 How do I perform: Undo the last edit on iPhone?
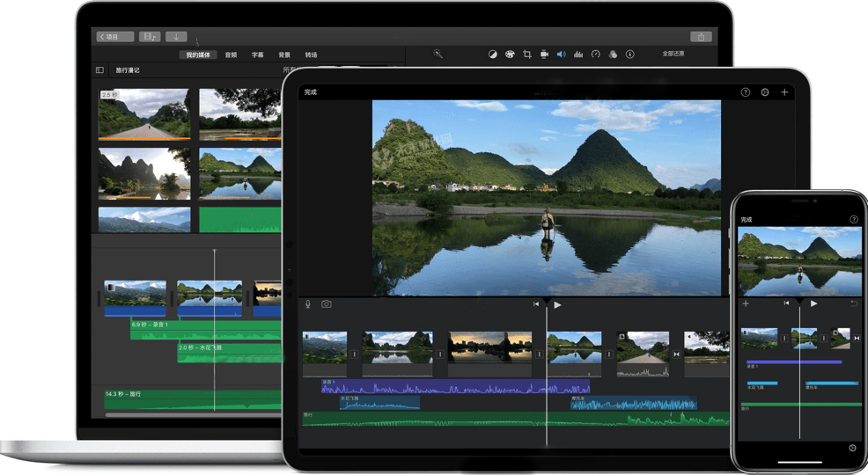(x=854, y=303)
